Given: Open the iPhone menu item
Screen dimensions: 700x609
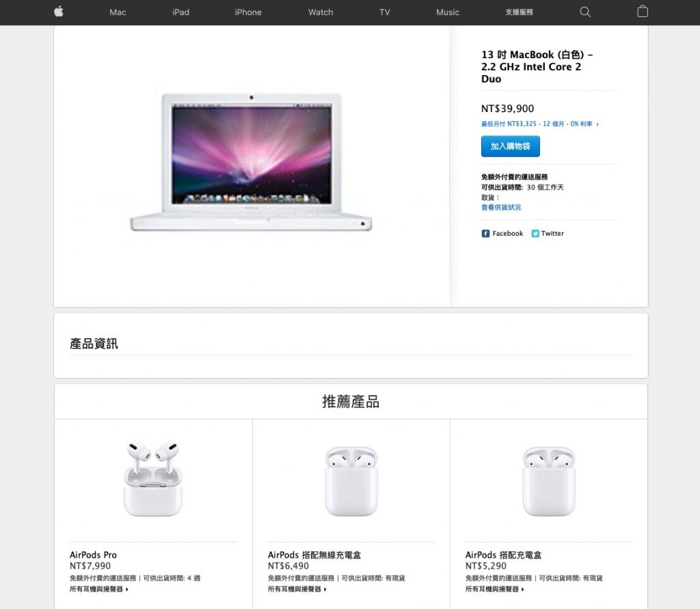Looking at the screenshot, I should 248,12.
